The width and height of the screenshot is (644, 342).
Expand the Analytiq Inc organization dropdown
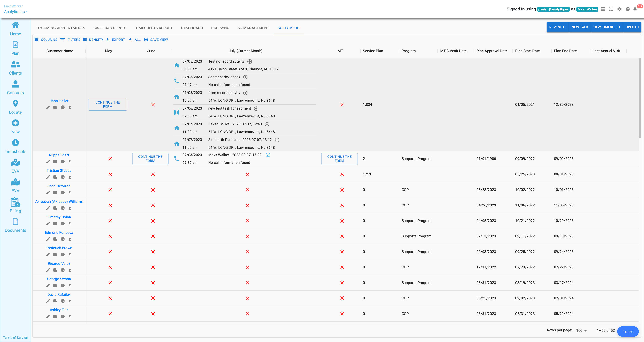point(16,11)
